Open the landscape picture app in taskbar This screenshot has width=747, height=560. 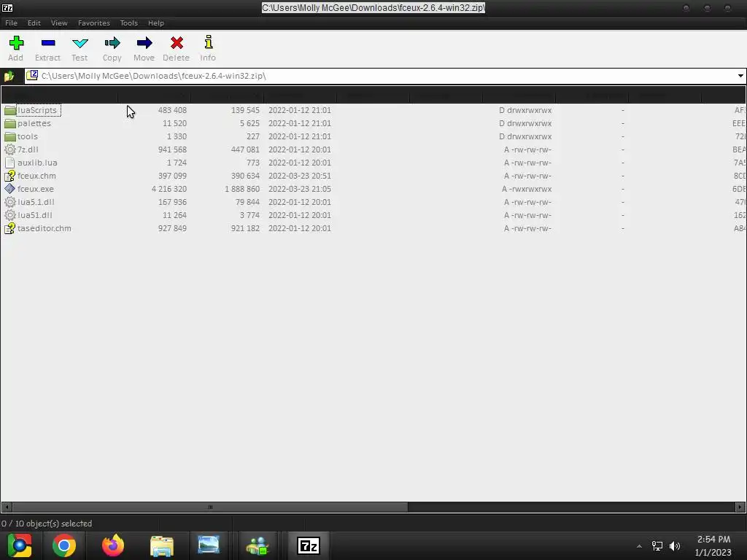[x=208, y=545]
